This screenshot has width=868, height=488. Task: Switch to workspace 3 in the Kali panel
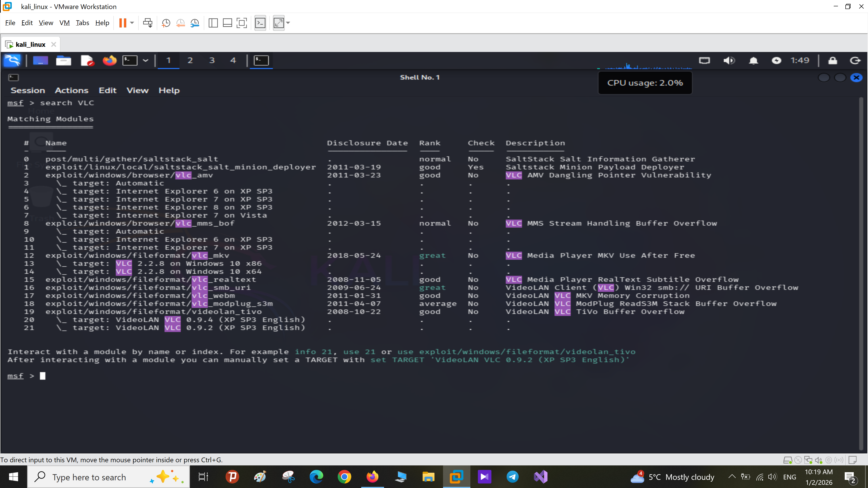[212, 60]
